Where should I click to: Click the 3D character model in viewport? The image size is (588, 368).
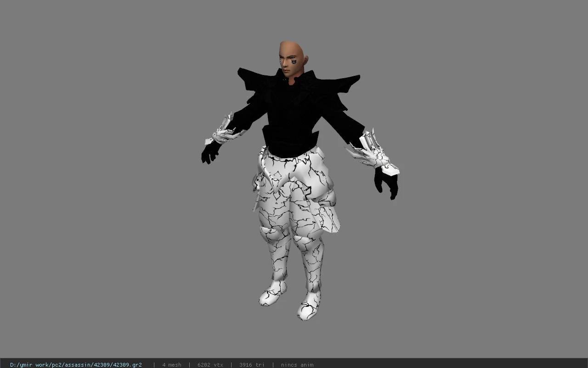300,180
